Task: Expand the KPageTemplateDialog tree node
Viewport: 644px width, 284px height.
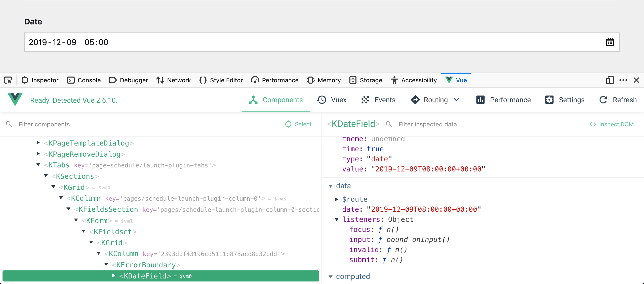Action: point(38,143)
